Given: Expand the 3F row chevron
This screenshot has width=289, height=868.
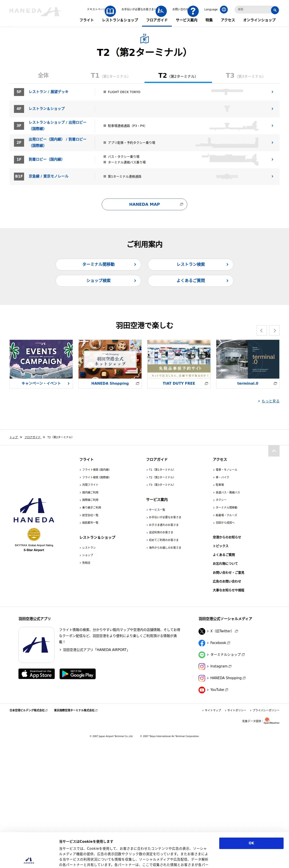Looking at the screenshot, I should click(272, 126).
